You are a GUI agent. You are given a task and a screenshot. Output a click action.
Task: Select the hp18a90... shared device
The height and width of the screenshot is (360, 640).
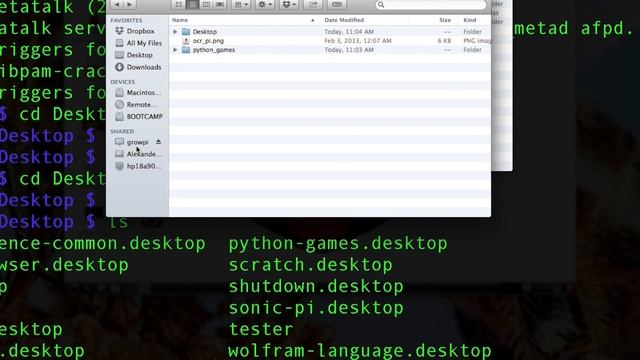click(x=143, y=166)
